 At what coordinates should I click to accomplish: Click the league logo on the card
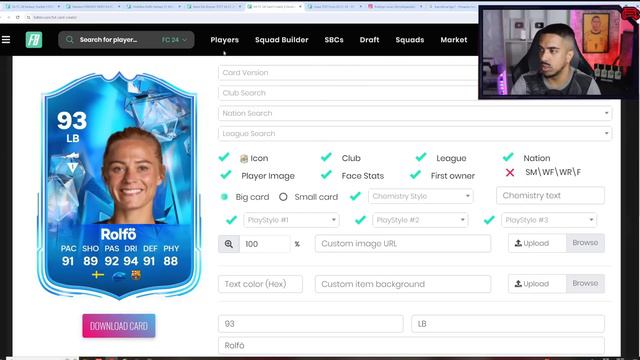coord(118,276)
